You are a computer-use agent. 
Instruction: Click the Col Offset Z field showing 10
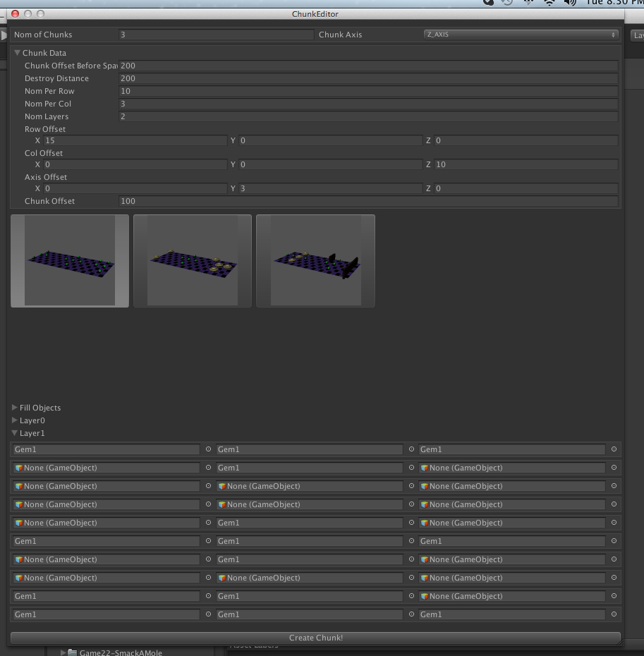(526, 164)
